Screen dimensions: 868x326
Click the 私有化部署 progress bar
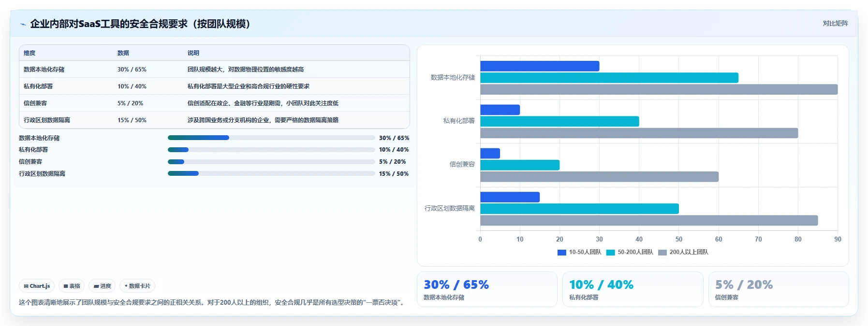(x=271, y=150)
